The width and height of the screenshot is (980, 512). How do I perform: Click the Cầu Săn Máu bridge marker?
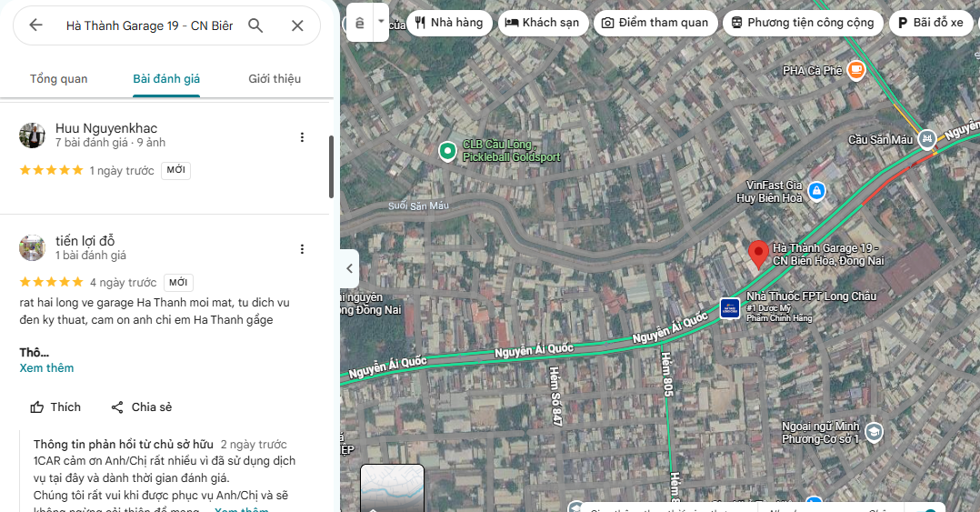926,139
